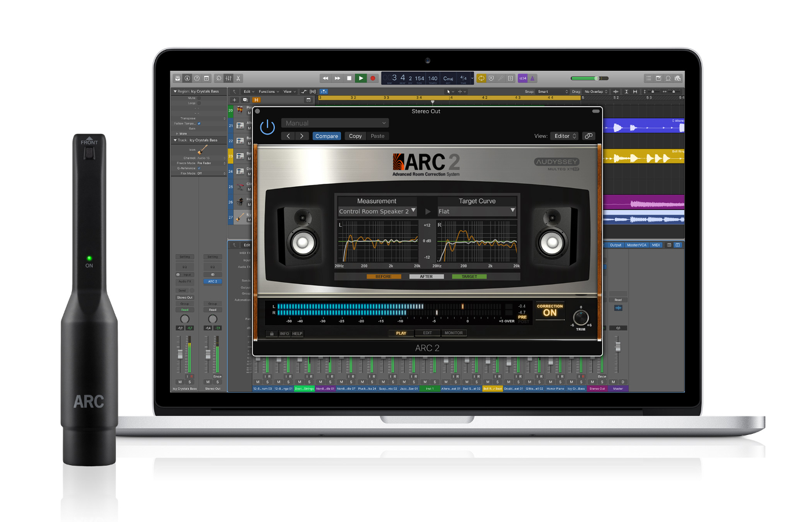Click the TRIM knob in ARC 2

(x=581, y=317)
